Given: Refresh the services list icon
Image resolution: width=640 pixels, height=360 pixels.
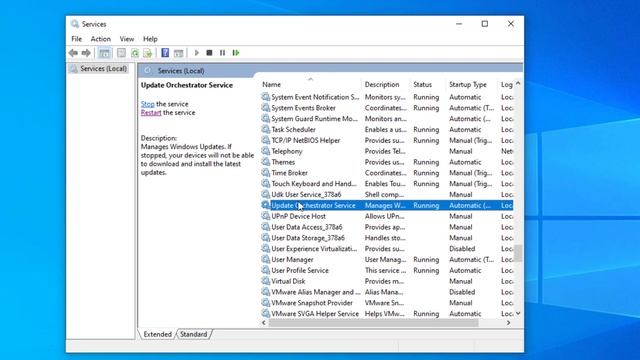Looking at the screenshot, I should coord(135,53).
